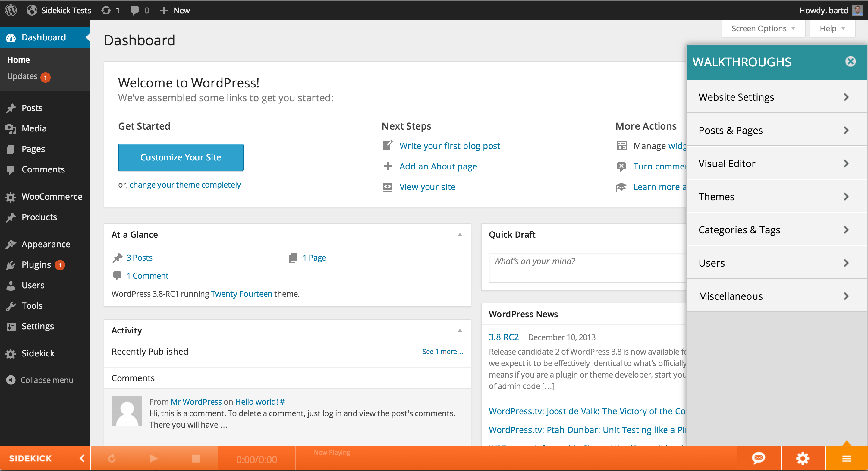Screen dimensions: 868x471
Task: Click the Settings sliders icon in sidebar
Action: [11, 326]
